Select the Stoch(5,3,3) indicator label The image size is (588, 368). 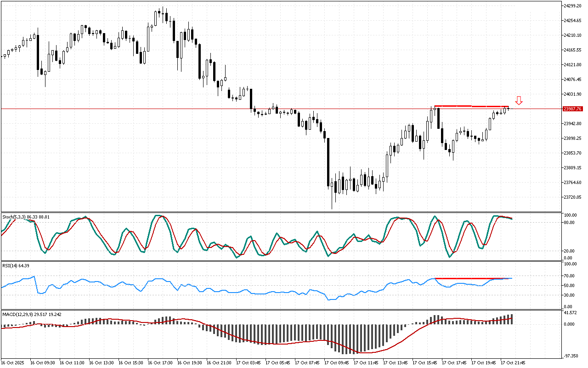pyautogui.click(x=26, y=216)
